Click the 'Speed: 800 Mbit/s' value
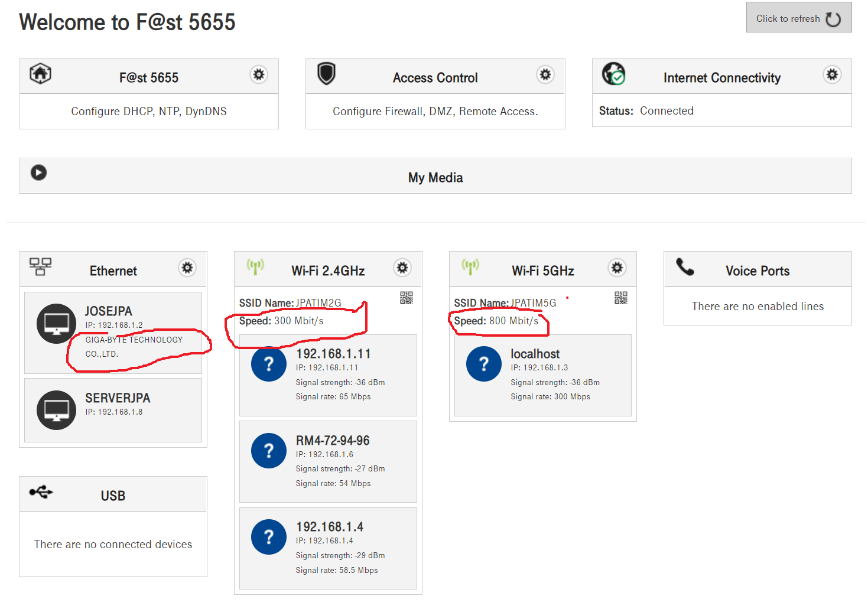The image size is (868, 609). pyautogui.click(x=496, y=321)
